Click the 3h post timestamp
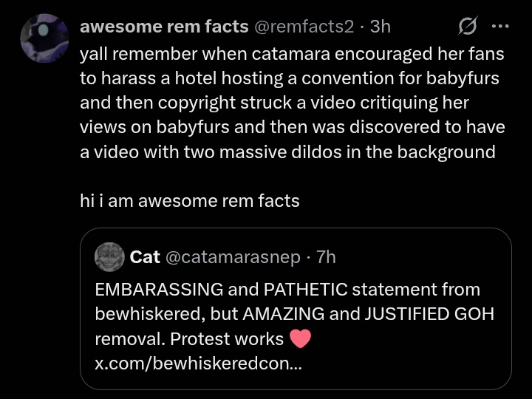 click(380, 27)
